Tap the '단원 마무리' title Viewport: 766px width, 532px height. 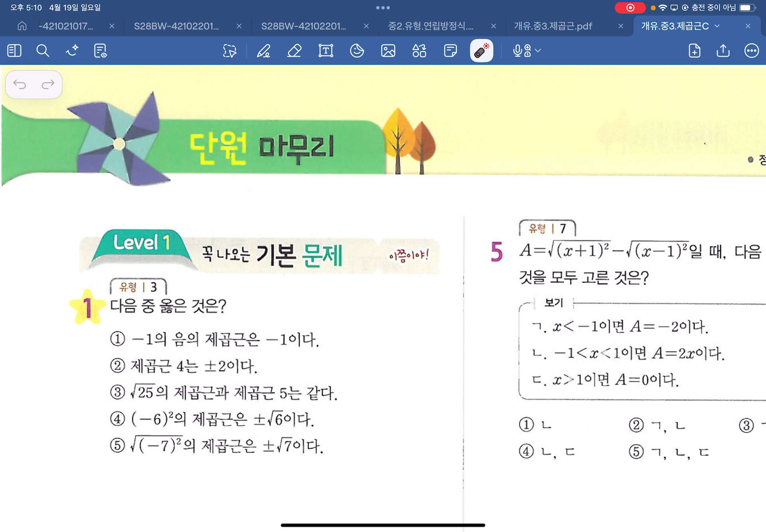tap(262, 148)
